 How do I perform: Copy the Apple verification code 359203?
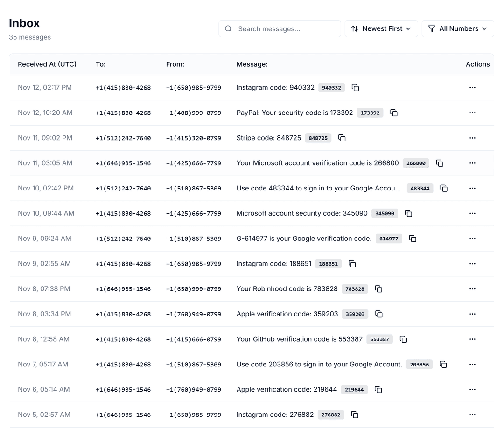(378, 314)
